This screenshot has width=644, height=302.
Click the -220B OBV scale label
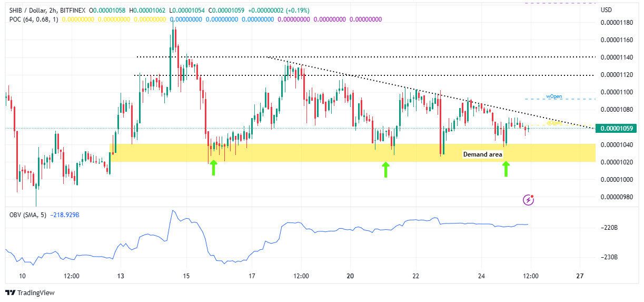(x=610, y=228)
